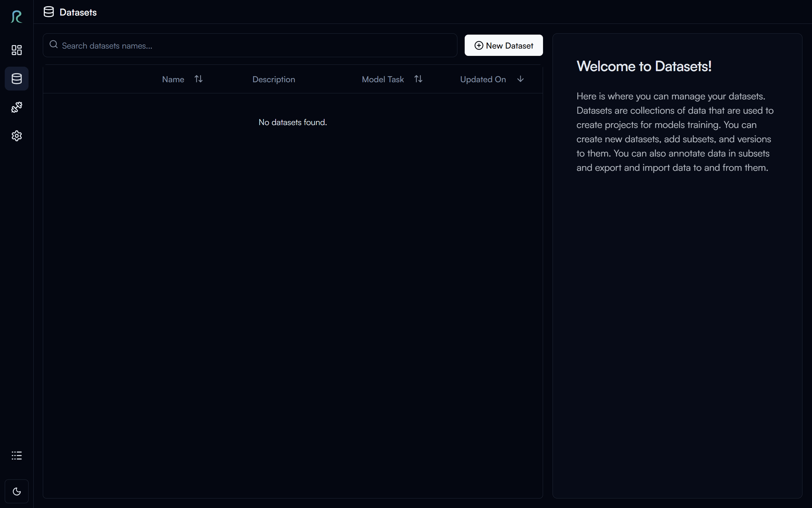Click the Name column header
The height and width of the screenshot is (508, 812).
[173, 79]
